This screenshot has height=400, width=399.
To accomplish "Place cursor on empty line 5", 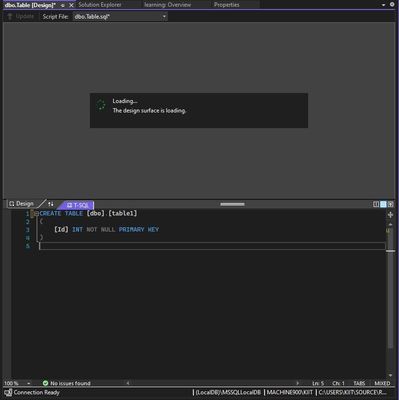I will 212,246.
